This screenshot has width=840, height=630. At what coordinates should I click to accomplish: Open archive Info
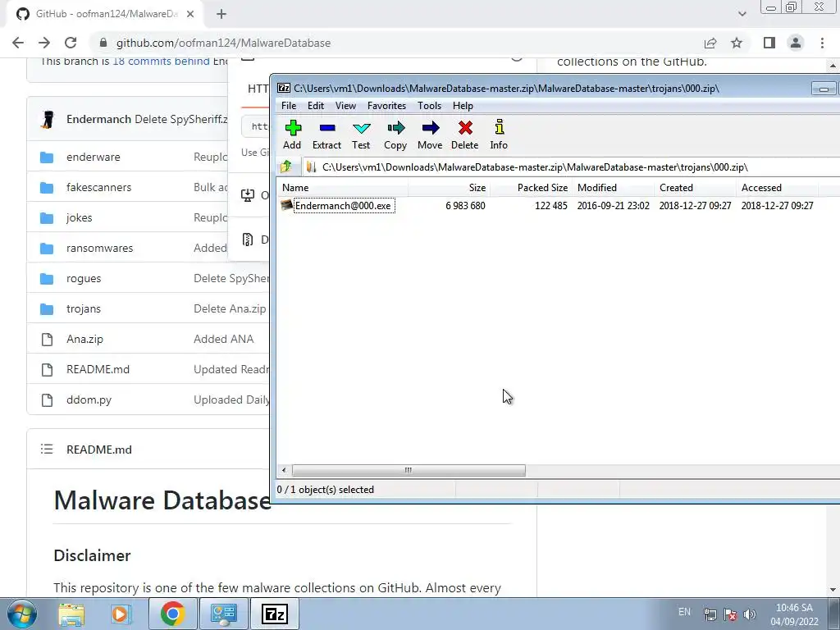pyautogui.click(x=499, y=135)
